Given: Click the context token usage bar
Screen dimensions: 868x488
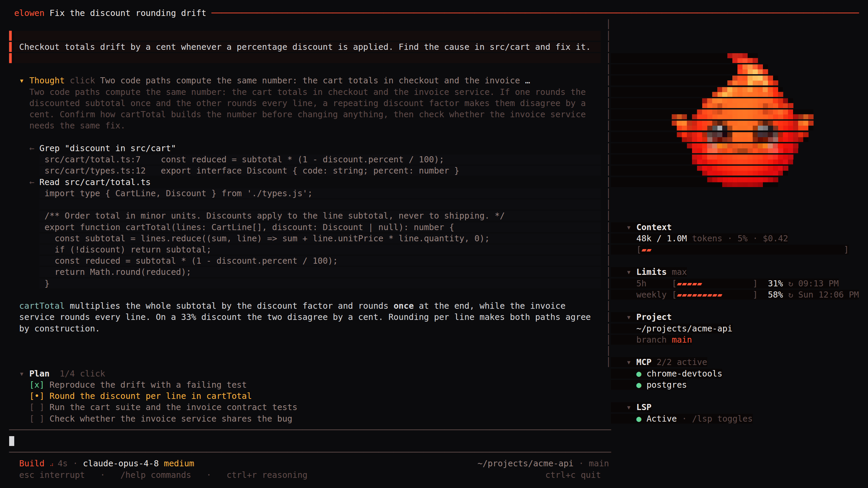Looking at the screenshot, I should (x=743, y=250).
